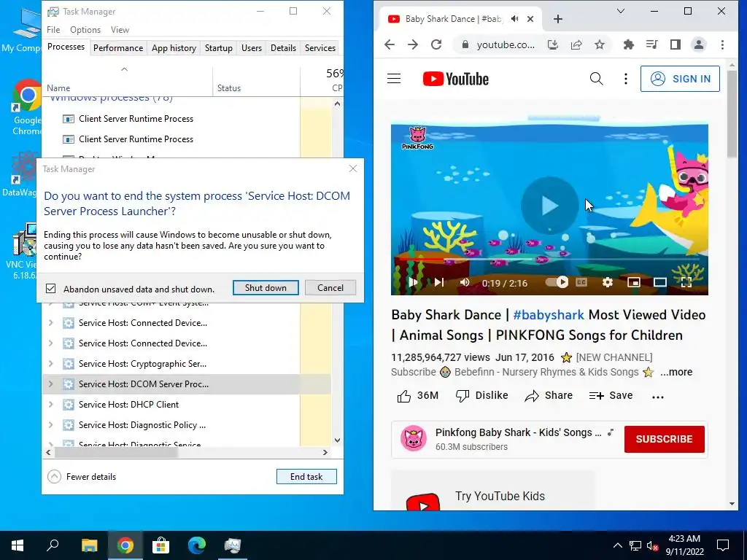This screenshot has width=747, height=560.
Task: Mute the video player volume
Action: click(465, 282)
